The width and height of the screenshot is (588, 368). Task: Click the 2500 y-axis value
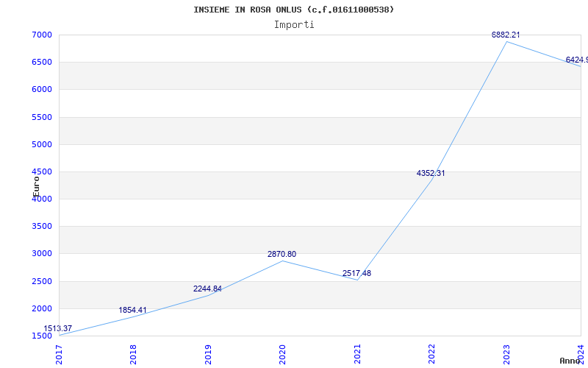[x=42, y=281]
